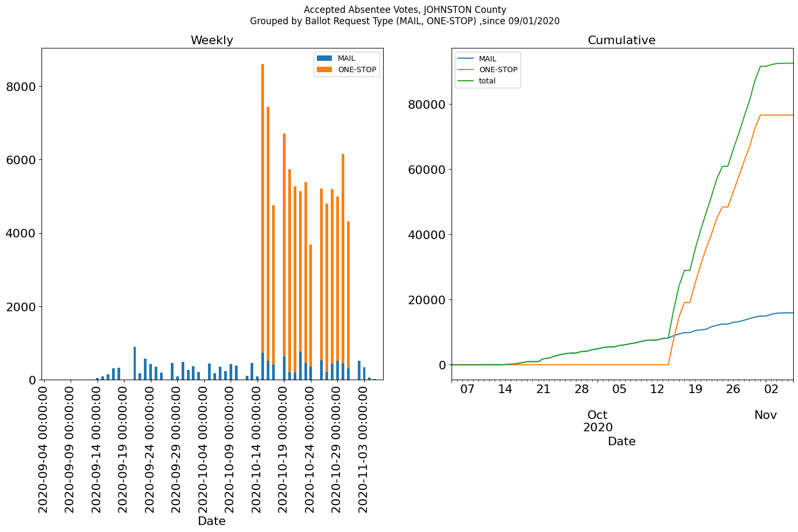Click the 26 tick on the Cumulative x-axis
This screenshot has height=532, width=798.
coord(733,389)
